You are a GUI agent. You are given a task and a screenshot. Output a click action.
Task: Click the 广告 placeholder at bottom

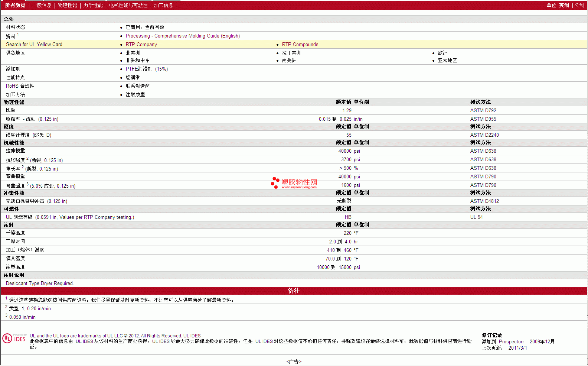294,362
